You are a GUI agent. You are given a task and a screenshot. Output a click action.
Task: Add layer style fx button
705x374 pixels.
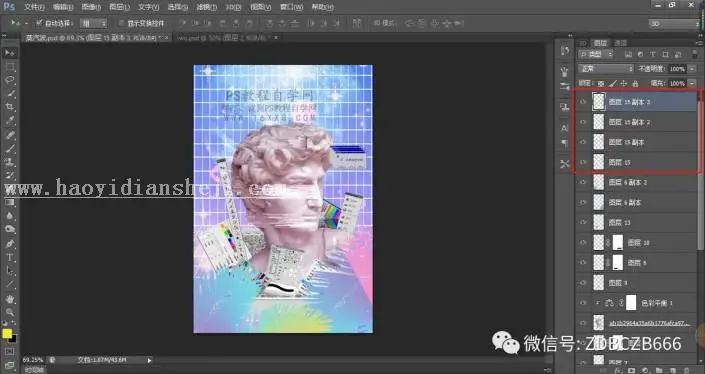619,370
